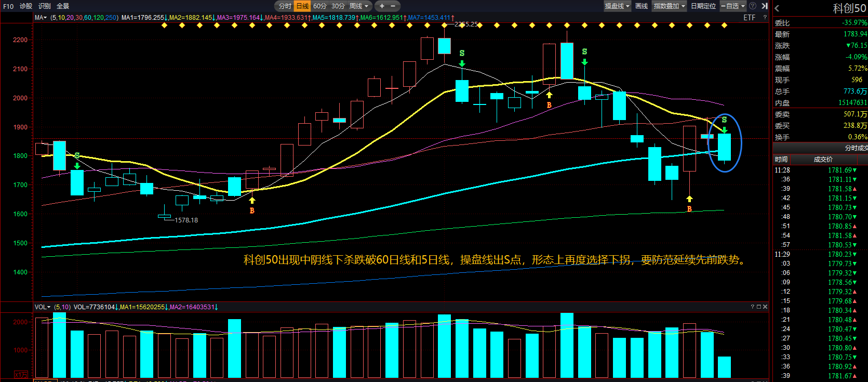The image size is (868, 382).
Task: Select the 诊股 menu item
Action: (26, 6)
